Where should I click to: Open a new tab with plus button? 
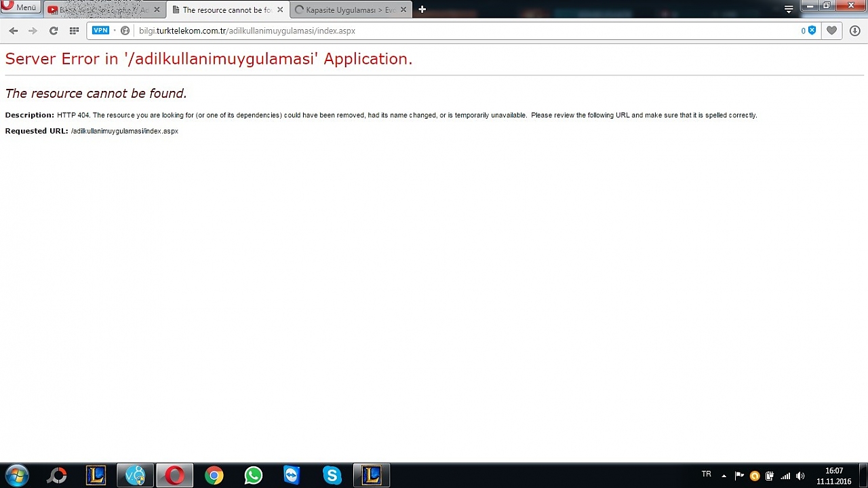422,10
